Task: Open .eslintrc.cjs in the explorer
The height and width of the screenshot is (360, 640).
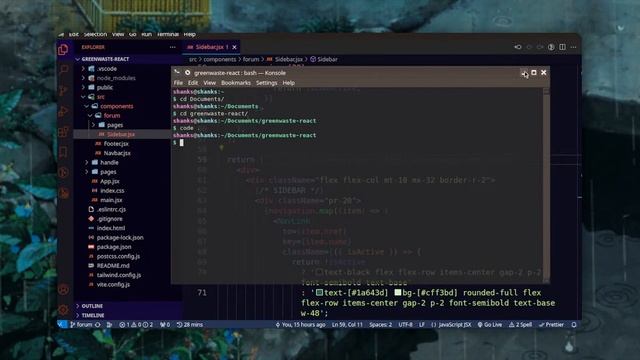Action: pyautogui.click(x=111, y=209)
